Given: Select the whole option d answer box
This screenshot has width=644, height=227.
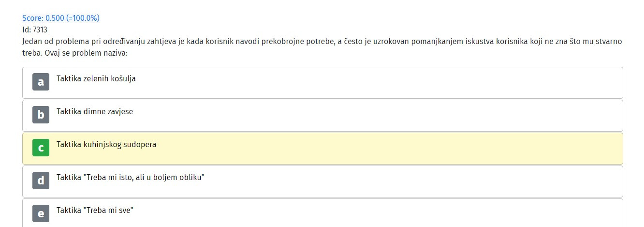Looking at the screenshot, I should click(x=322, y=182).
